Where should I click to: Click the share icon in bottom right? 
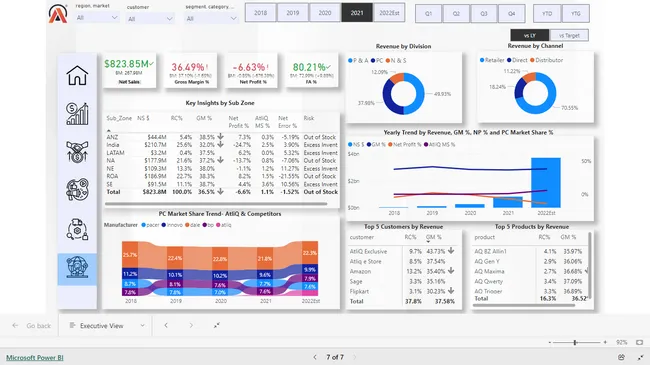click(621, 357)
